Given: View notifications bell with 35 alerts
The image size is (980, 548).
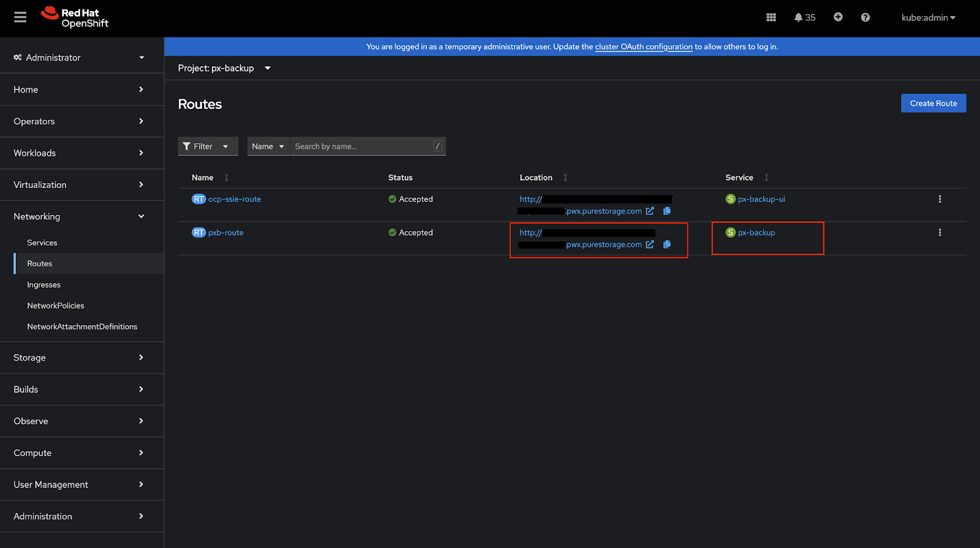Looking at the screenshot, I should 804,17.
